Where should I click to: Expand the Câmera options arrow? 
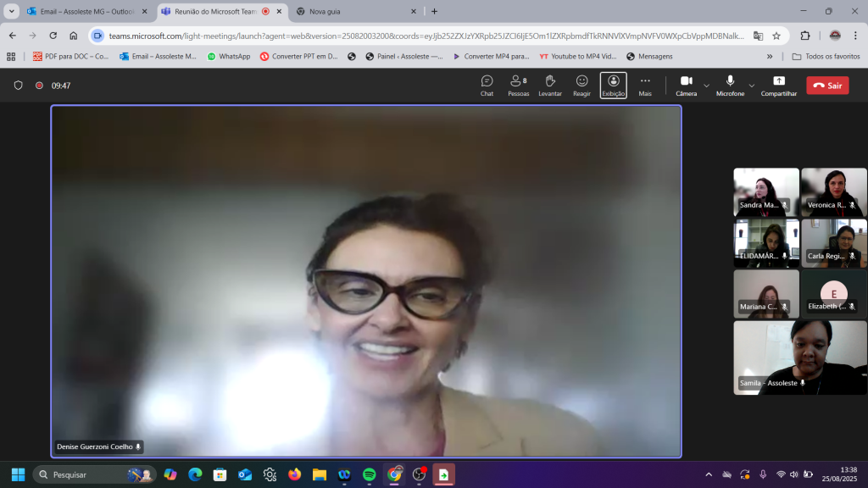click(x=706, y=86)
